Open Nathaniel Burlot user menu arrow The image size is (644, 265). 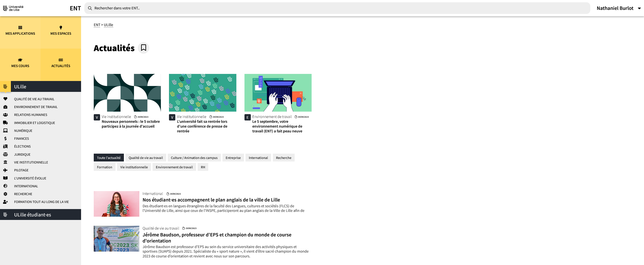(x=639, y=8)
